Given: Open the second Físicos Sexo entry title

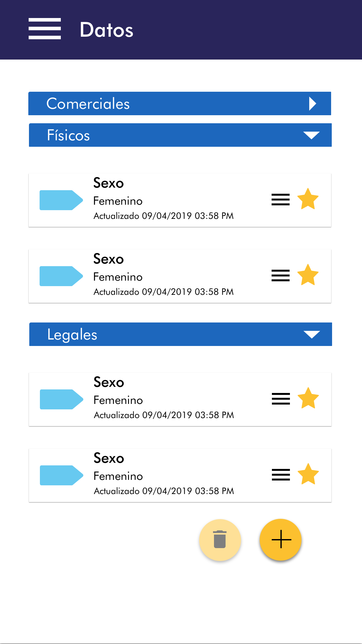Looking at the screenshot, I should pos(108,259).
